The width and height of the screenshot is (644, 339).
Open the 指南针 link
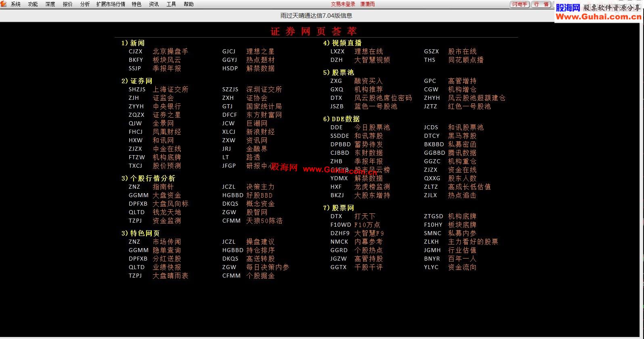163,187
